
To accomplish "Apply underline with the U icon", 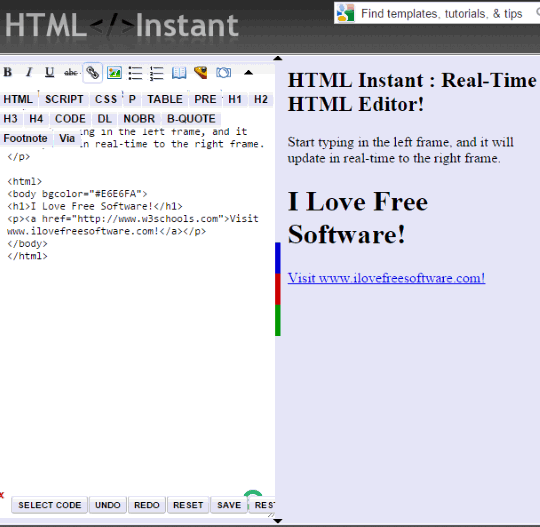I will [50, 72].
